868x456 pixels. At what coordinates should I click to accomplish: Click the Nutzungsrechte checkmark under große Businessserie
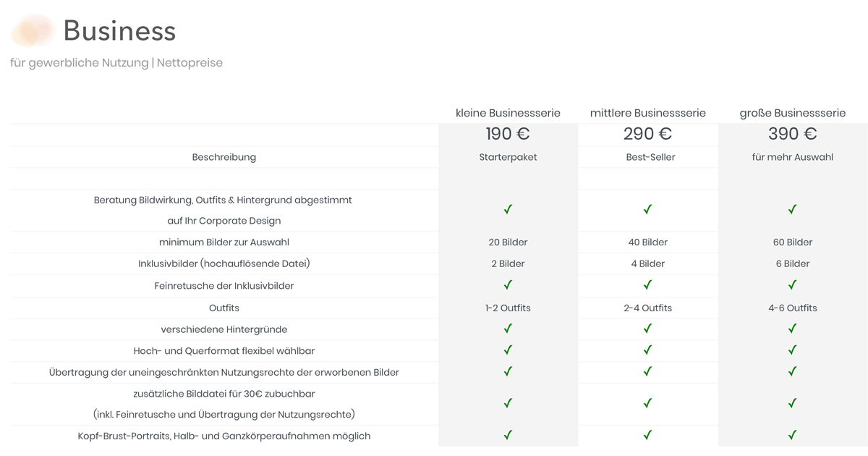[792, 371]
